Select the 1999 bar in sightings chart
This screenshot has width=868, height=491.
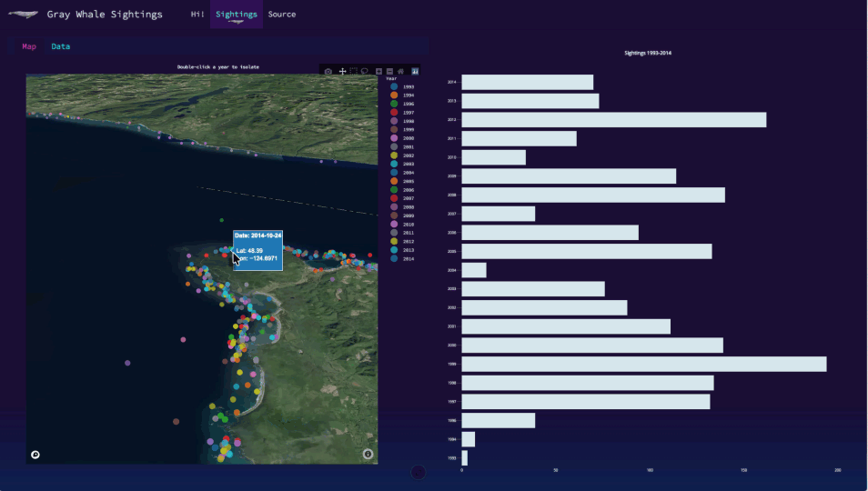(x=643, y=364)
